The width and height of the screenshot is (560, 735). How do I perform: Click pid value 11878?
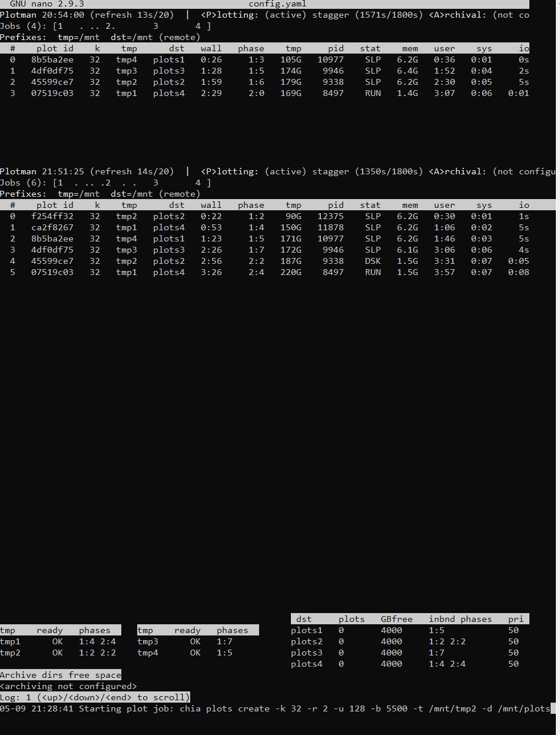pyautogui.click(x=330, y=227)
